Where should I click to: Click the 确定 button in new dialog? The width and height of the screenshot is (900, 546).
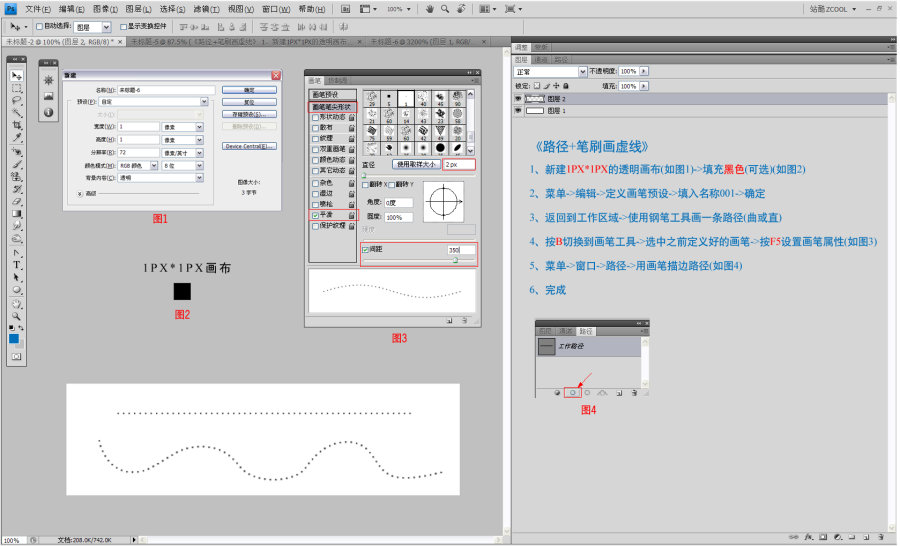coord(249,89)
